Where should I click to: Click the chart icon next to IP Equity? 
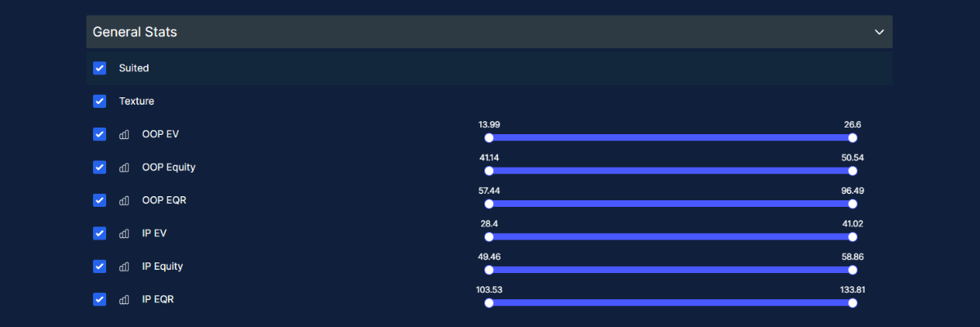tap(125, 267)
